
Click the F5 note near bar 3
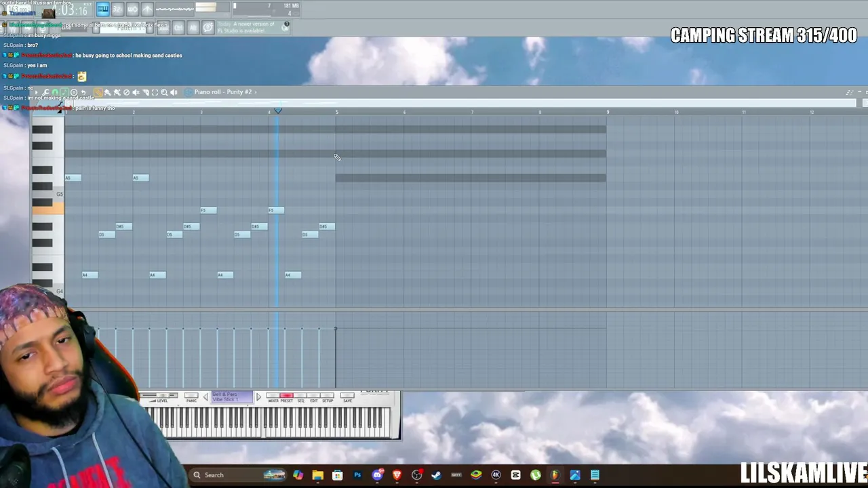point(209,210)
